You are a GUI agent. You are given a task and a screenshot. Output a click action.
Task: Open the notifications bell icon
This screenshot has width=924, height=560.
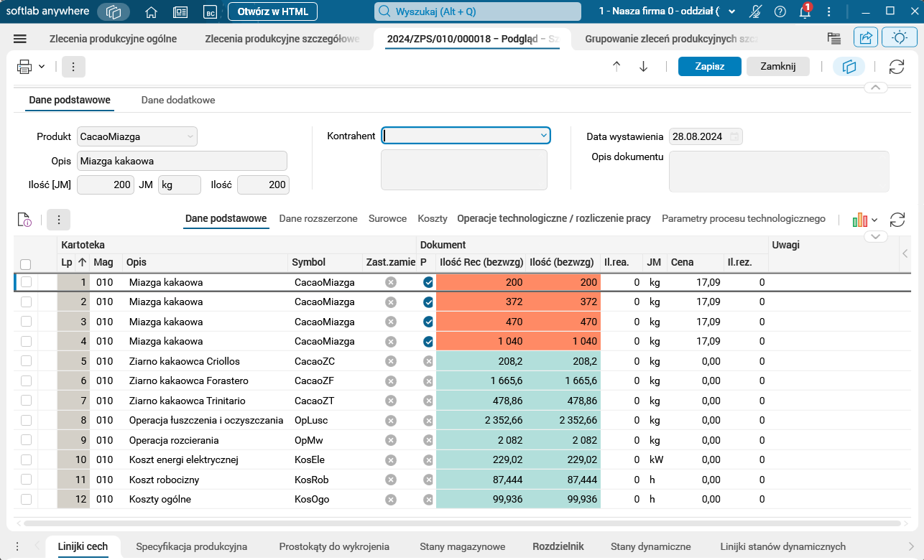805,12
